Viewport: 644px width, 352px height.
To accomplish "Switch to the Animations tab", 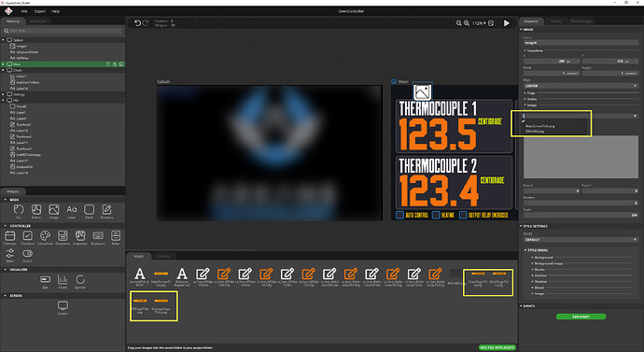I will point(37,21).
